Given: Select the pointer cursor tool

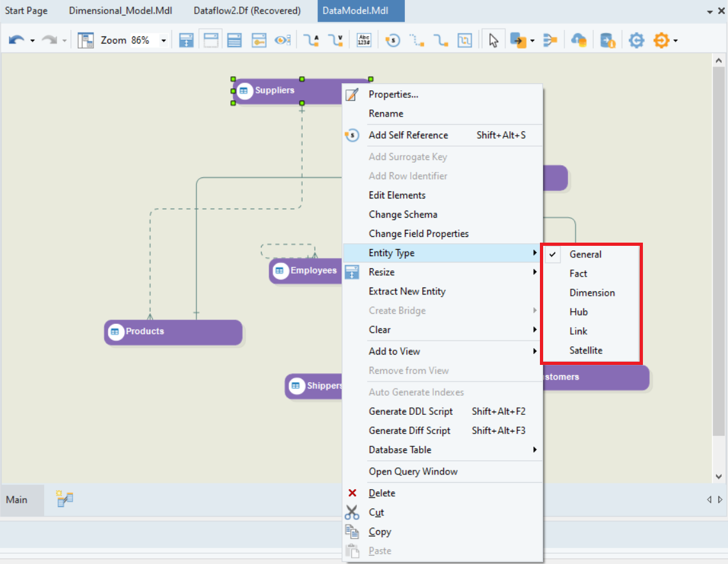Looking at the screenshot, I should [x=493, y=40].
